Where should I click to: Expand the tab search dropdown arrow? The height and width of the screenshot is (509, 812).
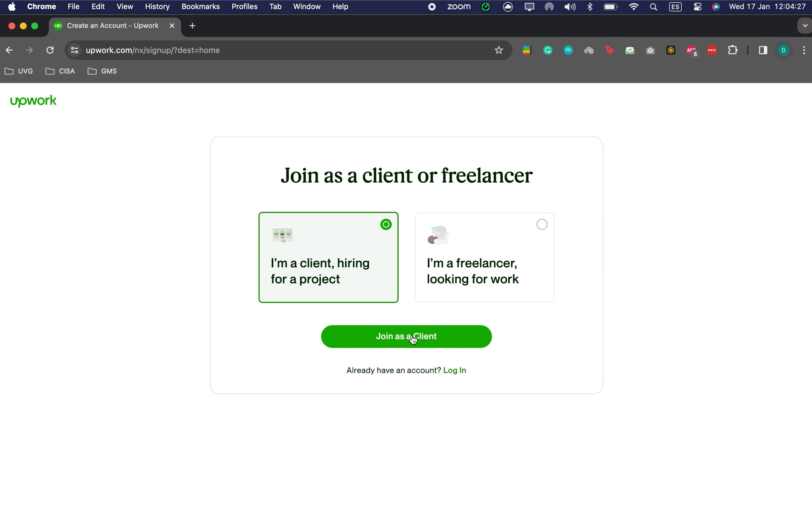tap(805, 25)
